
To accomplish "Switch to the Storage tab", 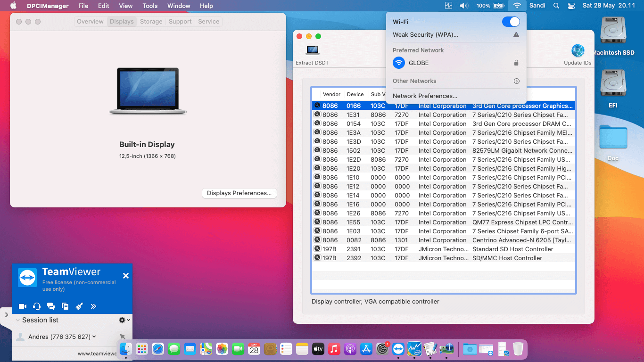I will (151, 22).
